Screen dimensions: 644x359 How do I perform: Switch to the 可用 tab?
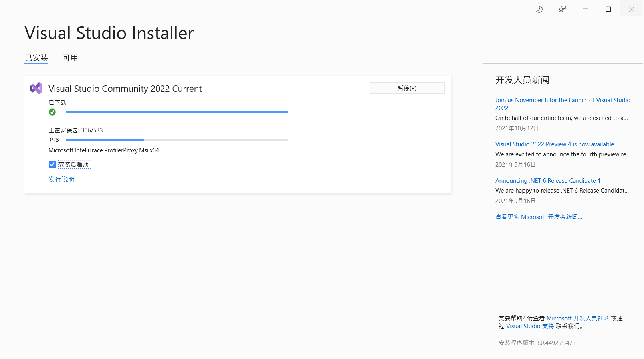70,58
